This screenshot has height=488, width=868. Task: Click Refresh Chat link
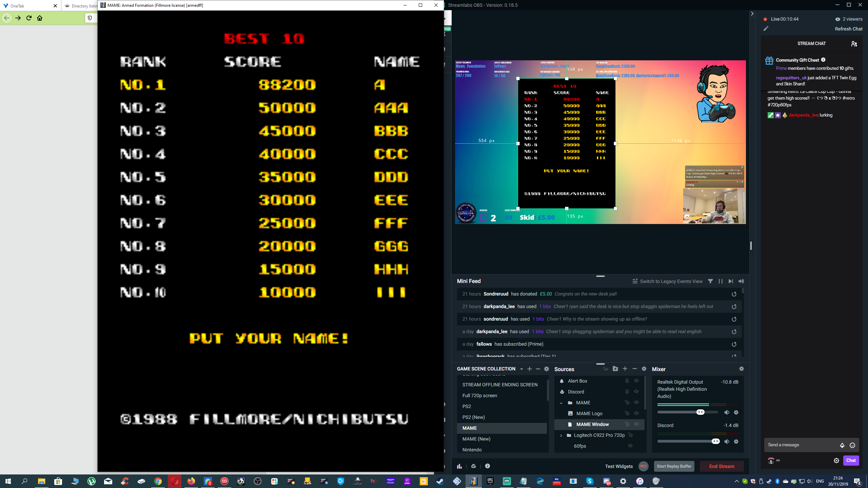coord(849,29)
